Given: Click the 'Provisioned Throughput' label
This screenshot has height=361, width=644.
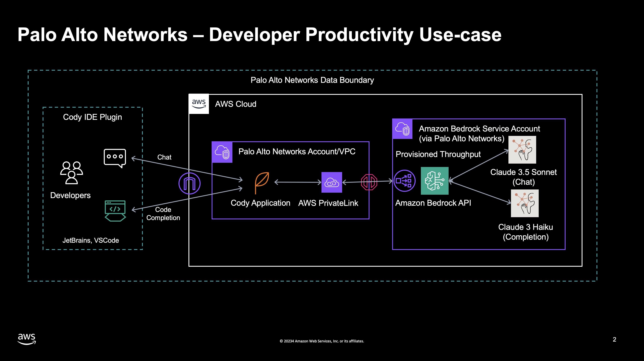Looking at the screenshot, I should (x=438, y=154).
